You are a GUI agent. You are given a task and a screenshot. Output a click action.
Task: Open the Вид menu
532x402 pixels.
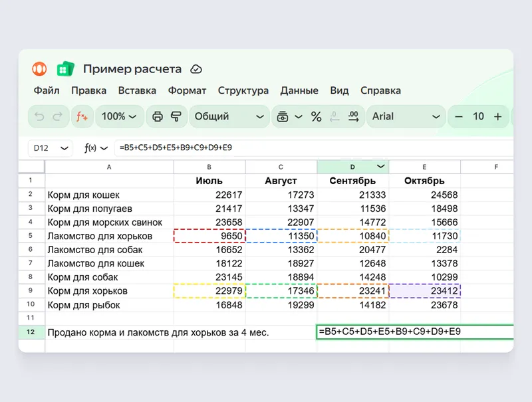339,90
